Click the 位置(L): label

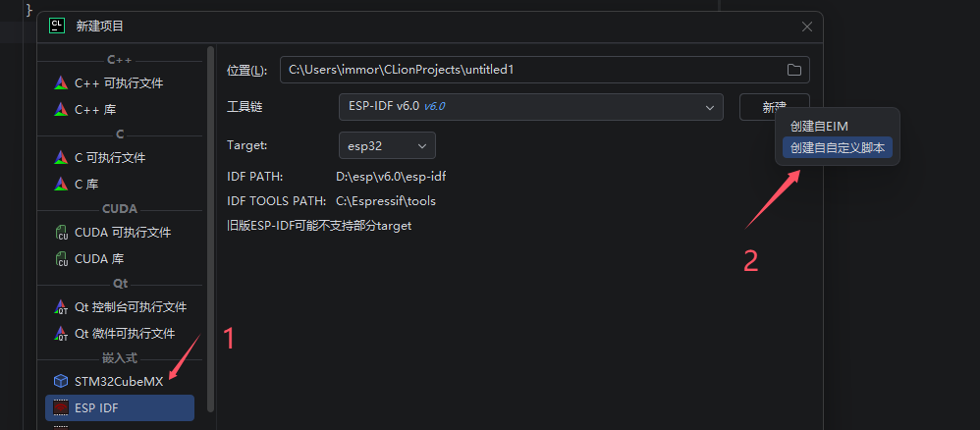(x=246, y=70)
